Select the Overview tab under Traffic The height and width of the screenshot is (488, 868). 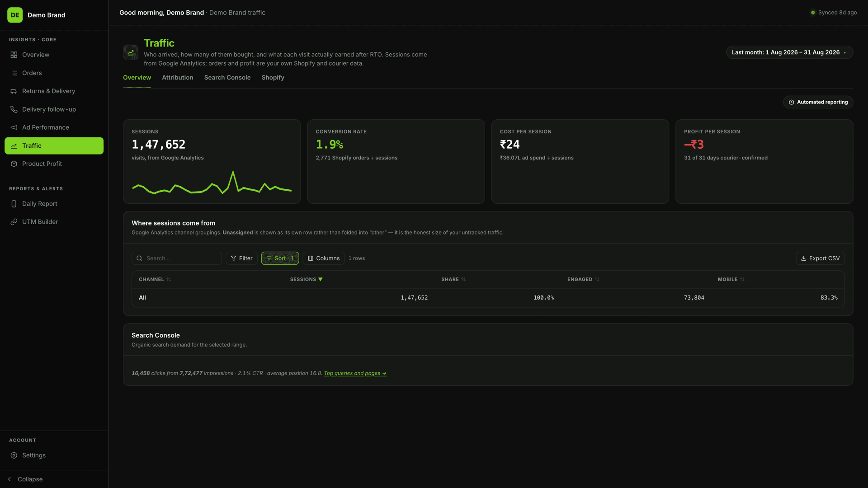pos(137,78)
